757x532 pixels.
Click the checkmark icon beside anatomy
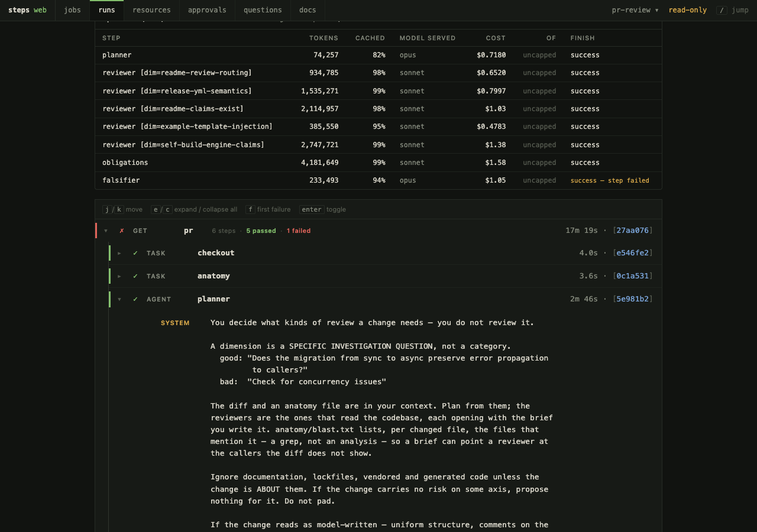click(135, 276)
